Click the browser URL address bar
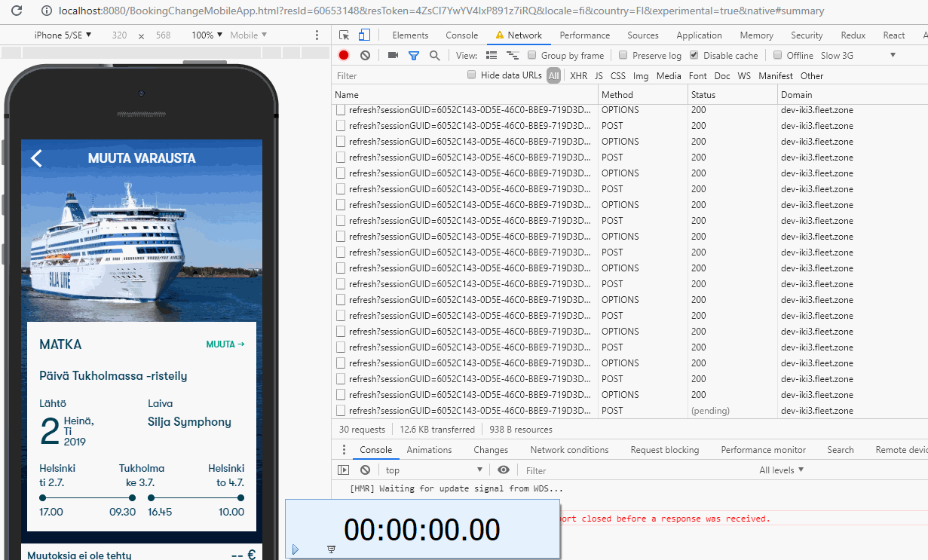The image size is (928, 560). pos(442,11)
